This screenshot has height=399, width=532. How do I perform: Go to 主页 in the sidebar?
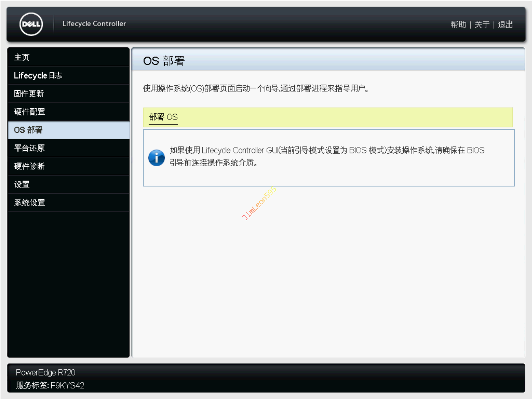pos(22,57)
